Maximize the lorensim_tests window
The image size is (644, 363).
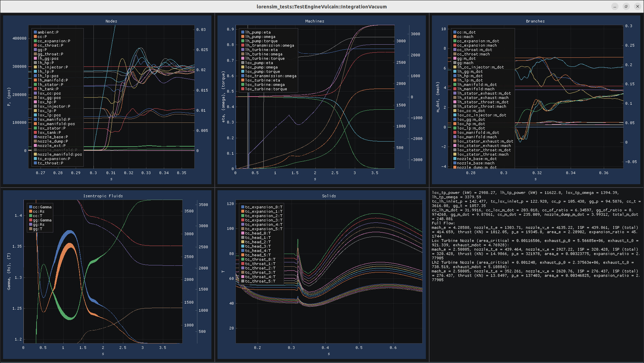(x=626, y=6)
